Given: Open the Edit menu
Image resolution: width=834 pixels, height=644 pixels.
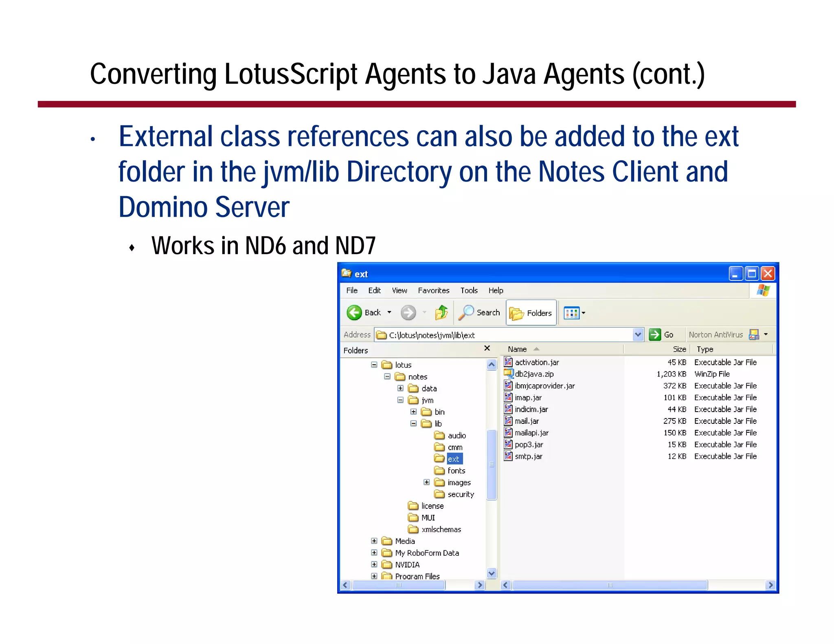Looking at the screenshot, I should (374, 290).
